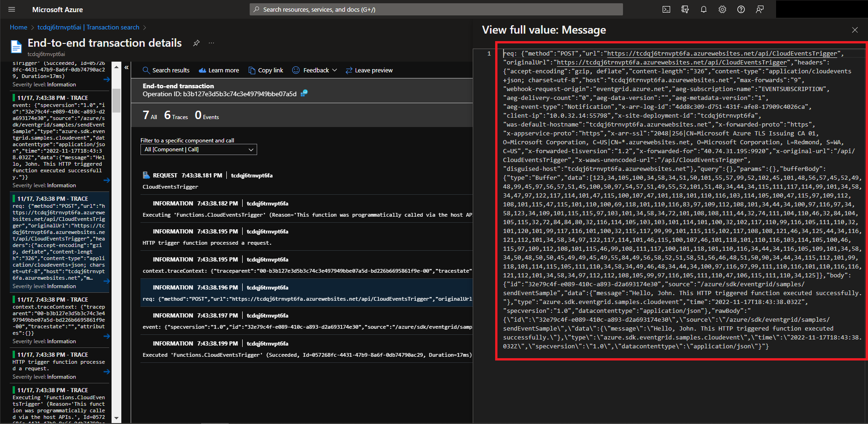The height and width of the screenshot is (424, 868).
Task: Click scrollbar down arrow in left panel
Action: [116, 418]
